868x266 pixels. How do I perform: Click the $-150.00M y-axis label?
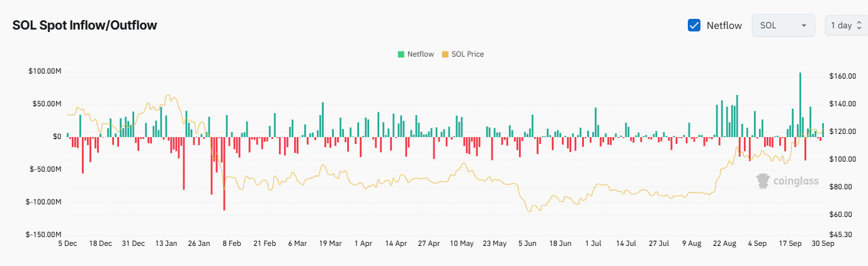coord(43,235)
